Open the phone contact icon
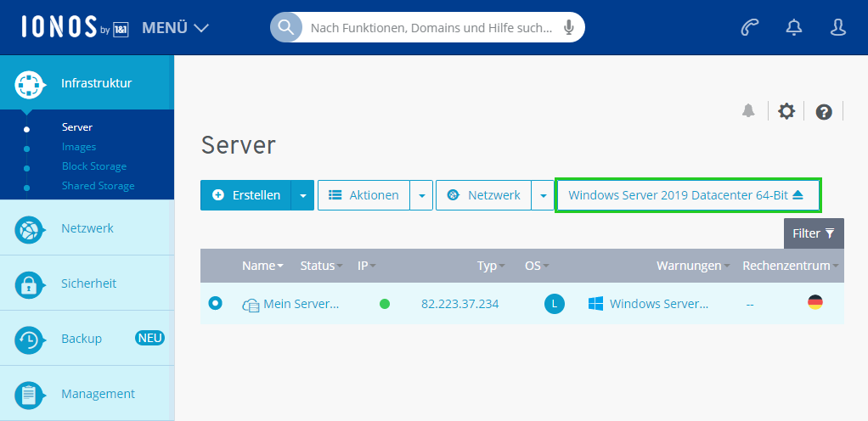The height and width of the screenshot is (421, 868). click(750, 27)
